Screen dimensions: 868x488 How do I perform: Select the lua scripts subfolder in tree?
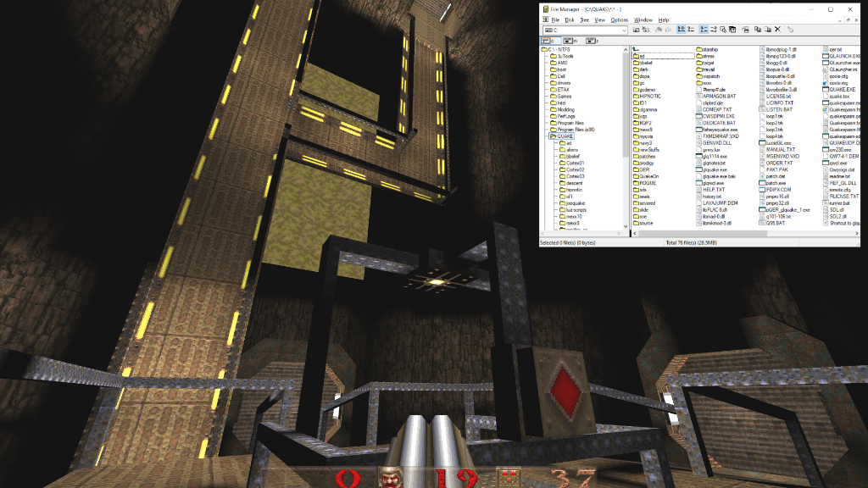[573, 210]
